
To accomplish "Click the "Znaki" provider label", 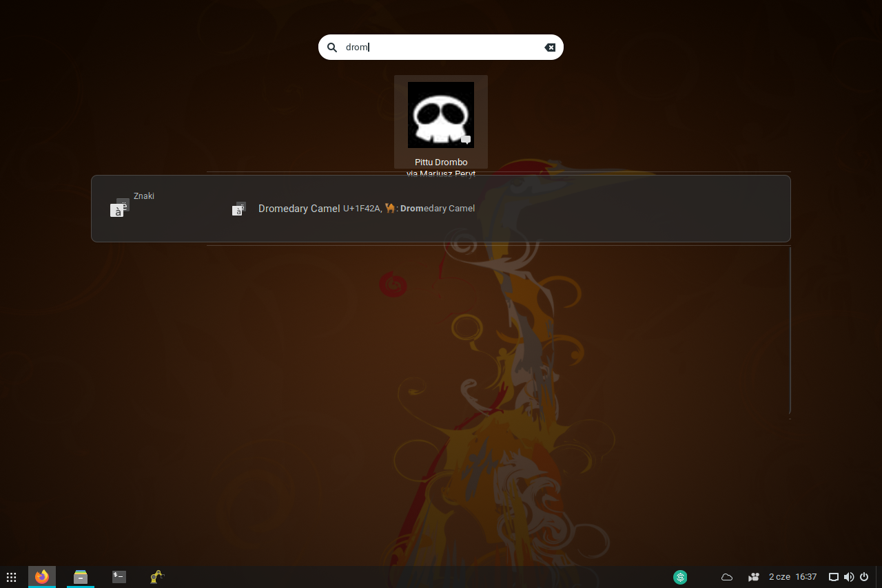I will tap(144, 196).
